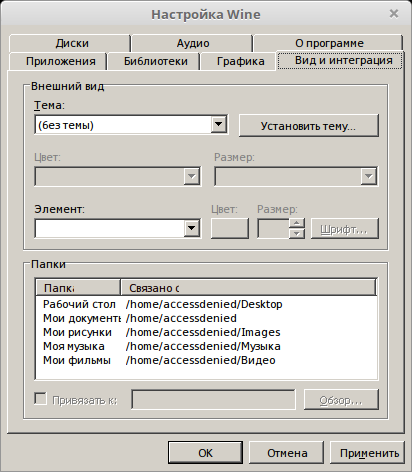This screenshot has width=412, height=472.
Task: Toggle the Привязать к checkbox
Action: [40, 399]
